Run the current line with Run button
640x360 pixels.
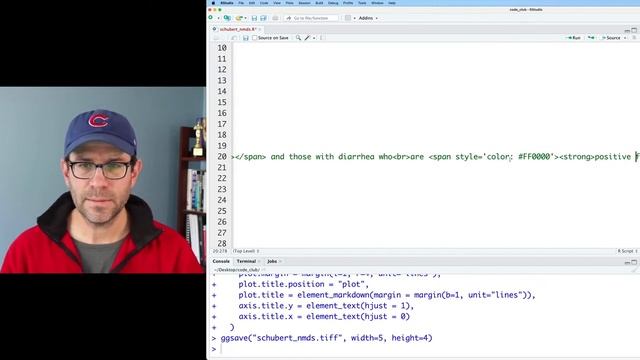(x=573, y=38)
